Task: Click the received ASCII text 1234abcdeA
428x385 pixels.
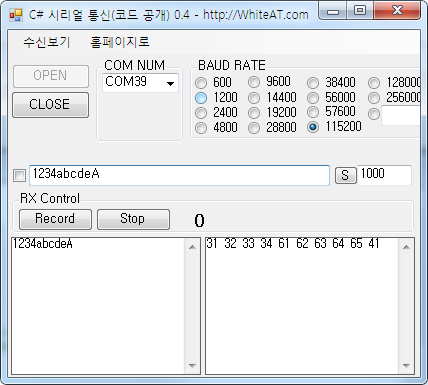Action: [42, 244]
